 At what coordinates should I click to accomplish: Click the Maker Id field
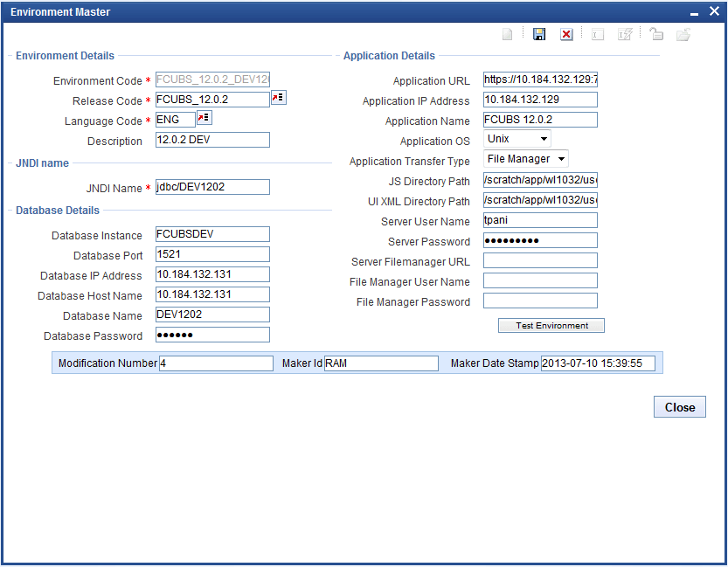381,363
